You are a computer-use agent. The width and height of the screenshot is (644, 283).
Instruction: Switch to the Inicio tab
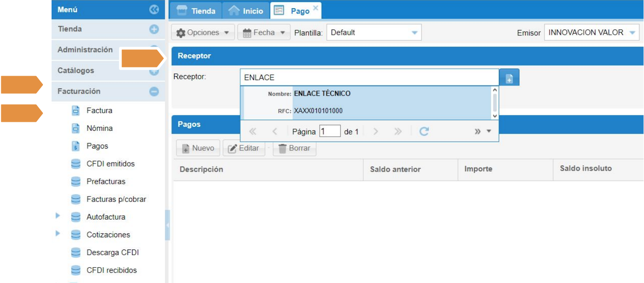click(246, 11)
